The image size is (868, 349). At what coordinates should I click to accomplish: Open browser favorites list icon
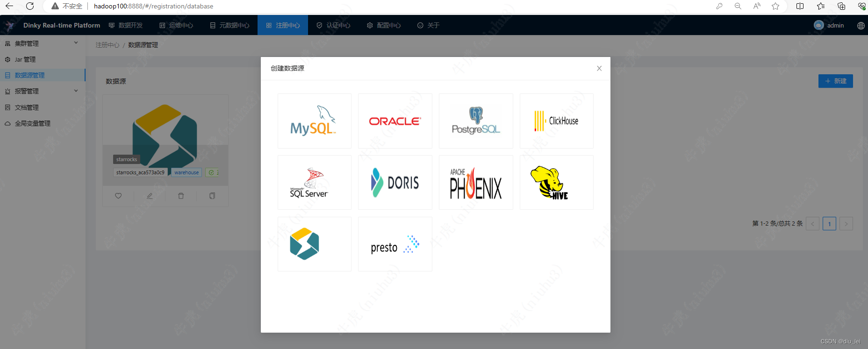(x=821, y=6)
